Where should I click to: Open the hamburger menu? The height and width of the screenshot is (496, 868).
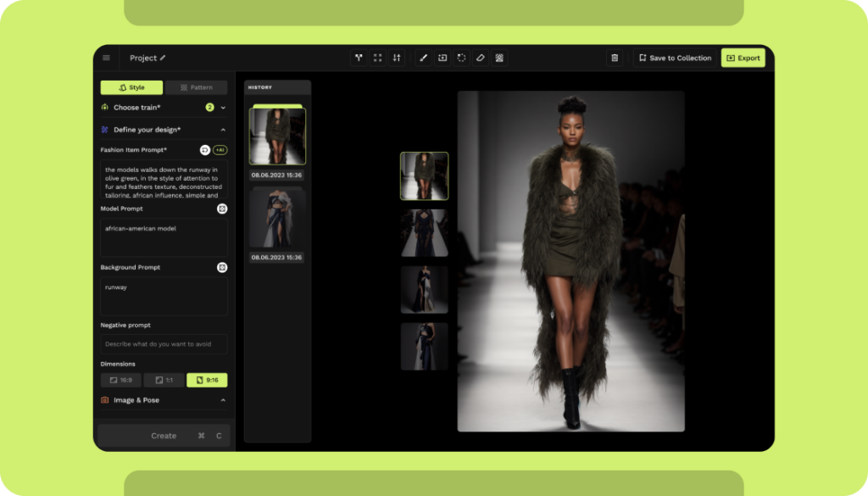pos(106,58)
